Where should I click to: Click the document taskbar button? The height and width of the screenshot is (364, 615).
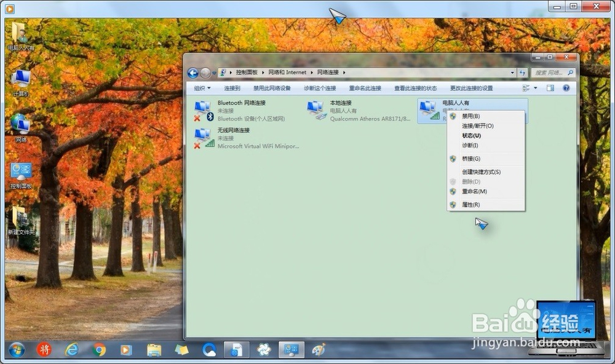point(236,349)
